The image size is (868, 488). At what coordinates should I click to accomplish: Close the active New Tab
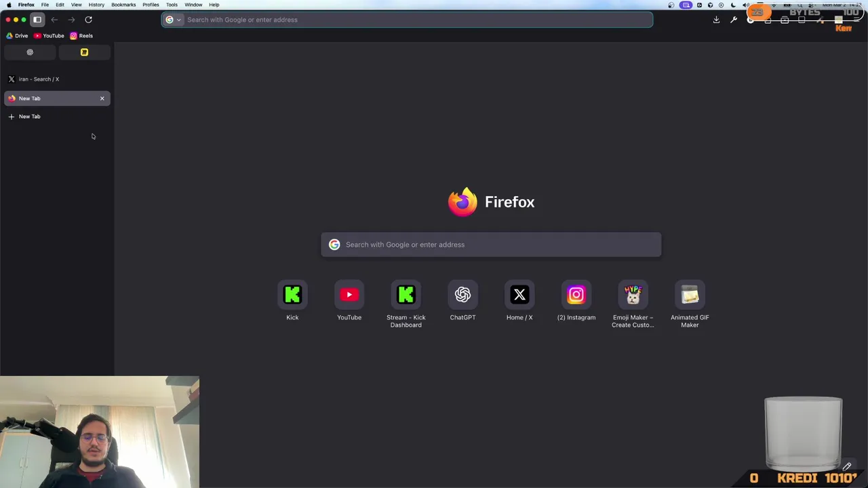coord(102,98)
